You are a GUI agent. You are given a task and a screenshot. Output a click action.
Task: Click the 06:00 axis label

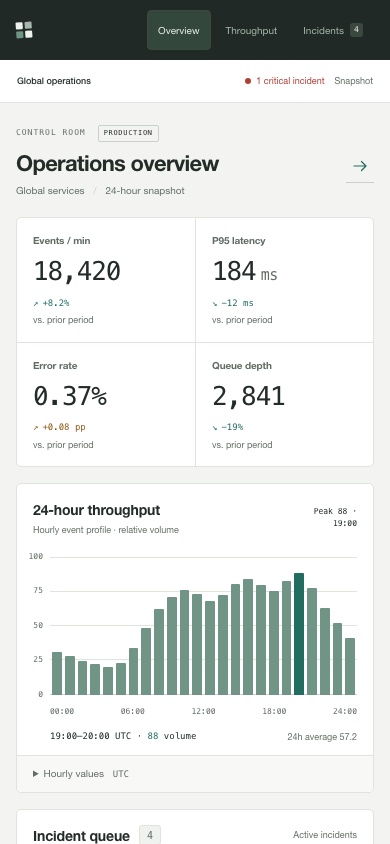click(x=132, y=711)
